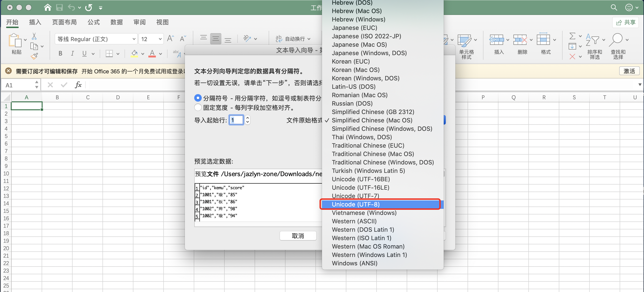The image size is (644, 292).
Task: Click the AutoSum sigma icon
Action: (x=572, y=36)
